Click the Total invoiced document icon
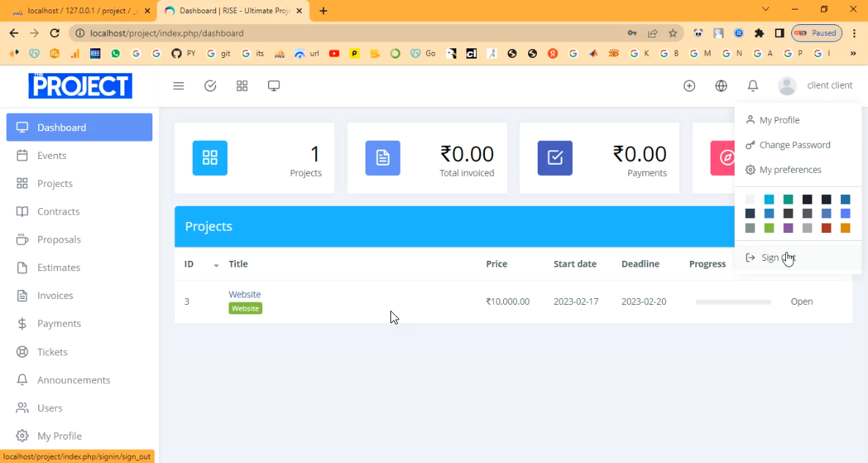868x463 pixels. coord(382,158)
